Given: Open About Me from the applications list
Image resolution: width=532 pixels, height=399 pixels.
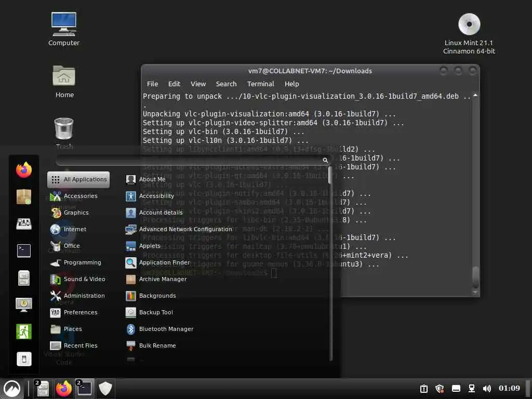Looking at the screenshot, I should coord(146,179).
